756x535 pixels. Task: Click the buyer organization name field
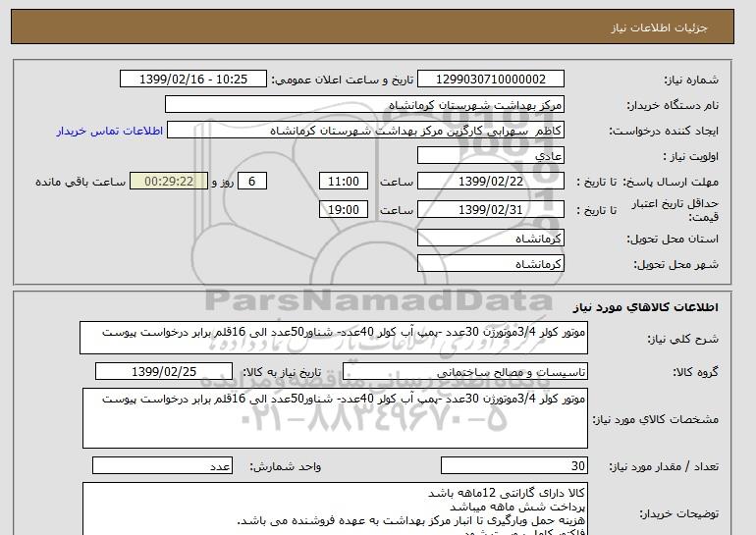click(364, 105)
